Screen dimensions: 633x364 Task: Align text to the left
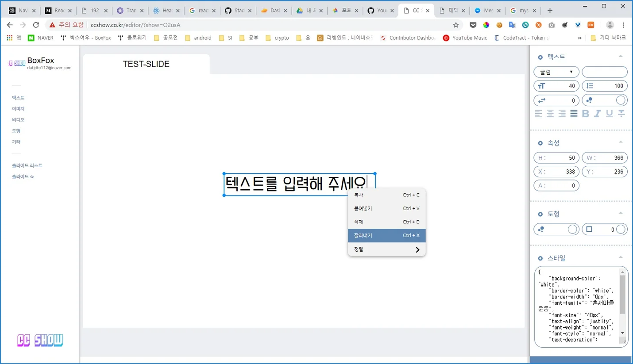pos(538,114)
